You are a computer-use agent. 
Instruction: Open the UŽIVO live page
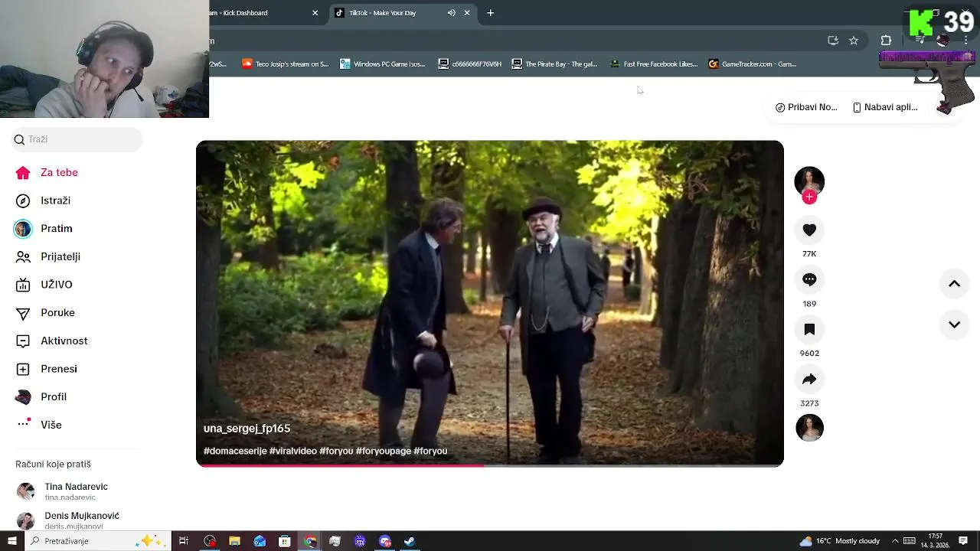pyautogui.click(x=44, y=285)
